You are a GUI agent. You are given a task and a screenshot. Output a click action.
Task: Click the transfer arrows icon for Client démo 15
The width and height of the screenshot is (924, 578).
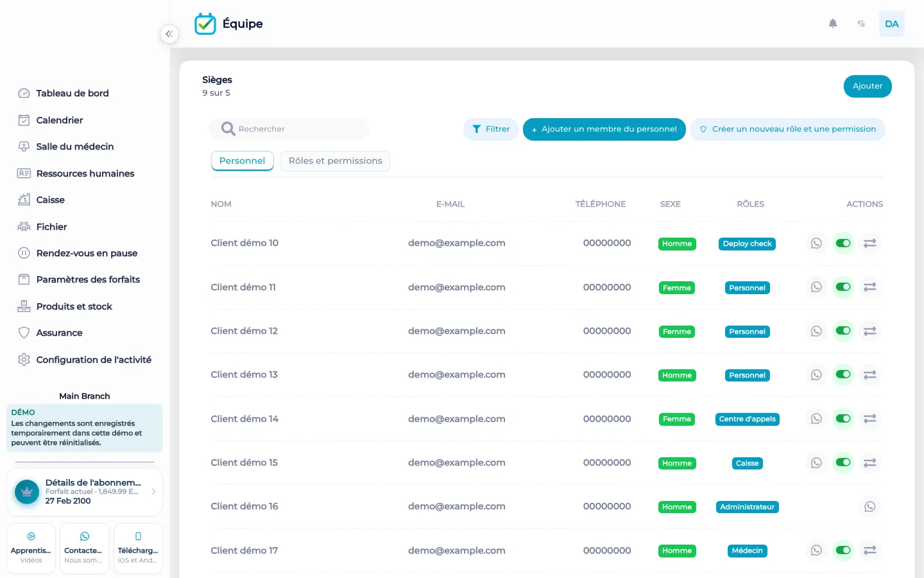(x=870, y=463)
